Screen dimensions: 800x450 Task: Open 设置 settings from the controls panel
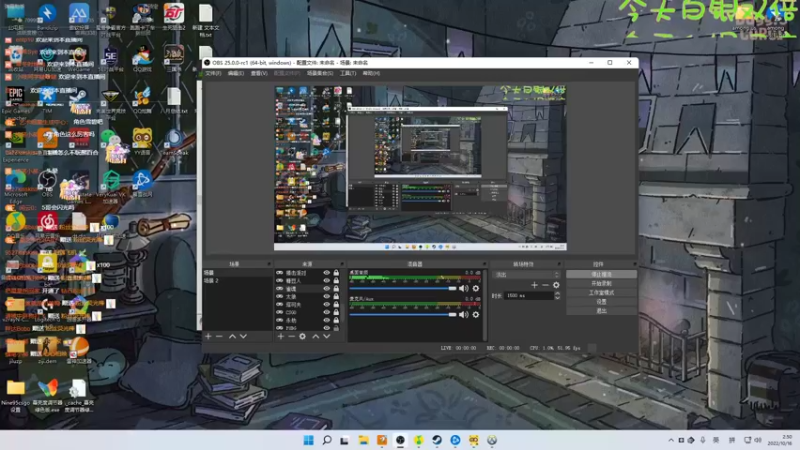click(x=601, y=302)
